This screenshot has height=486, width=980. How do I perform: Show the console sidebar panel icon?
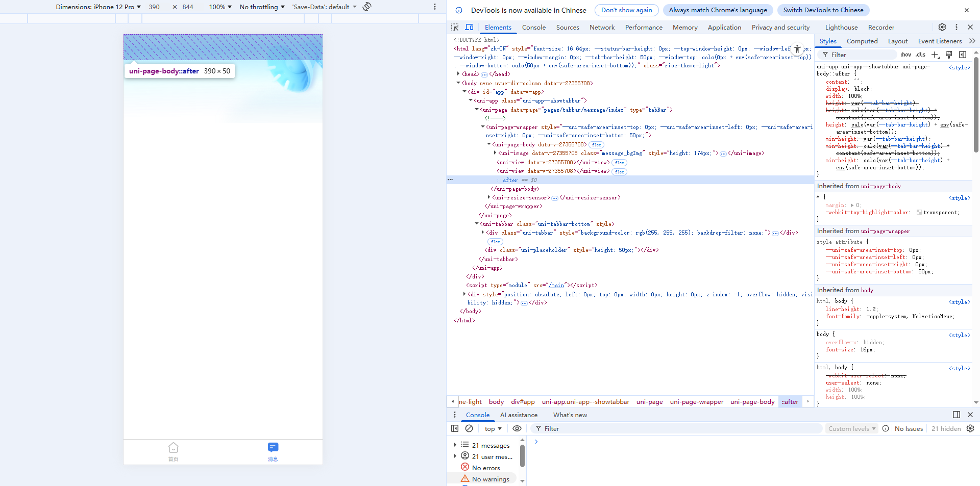[455, 429]
